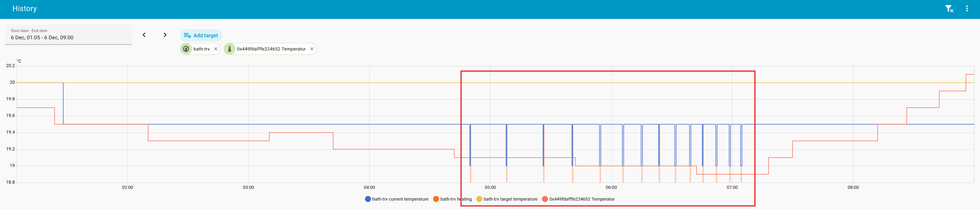
Task: Go to next date range with right chevron
Action: point(165,35)
